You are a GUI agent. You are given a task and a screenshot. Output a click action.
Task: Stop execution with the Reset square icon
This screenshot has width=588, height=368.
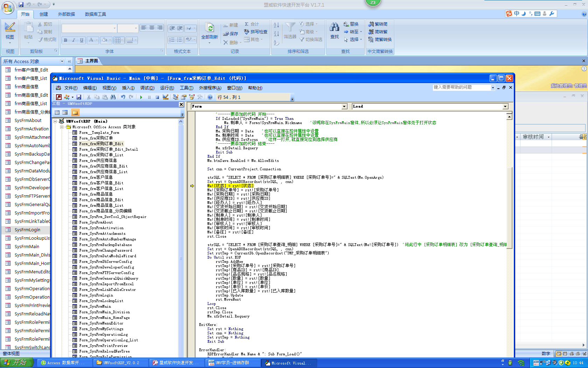(x=157, y=97)
